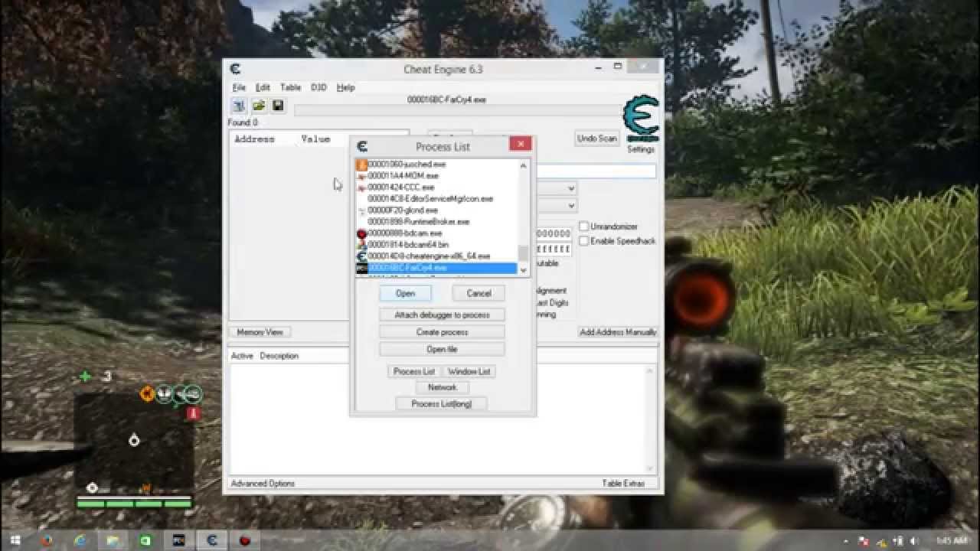The width and height of the screenshot is (980, 551).
Task: Click the process list scroll up arrow
Action: tap(524, 165)
